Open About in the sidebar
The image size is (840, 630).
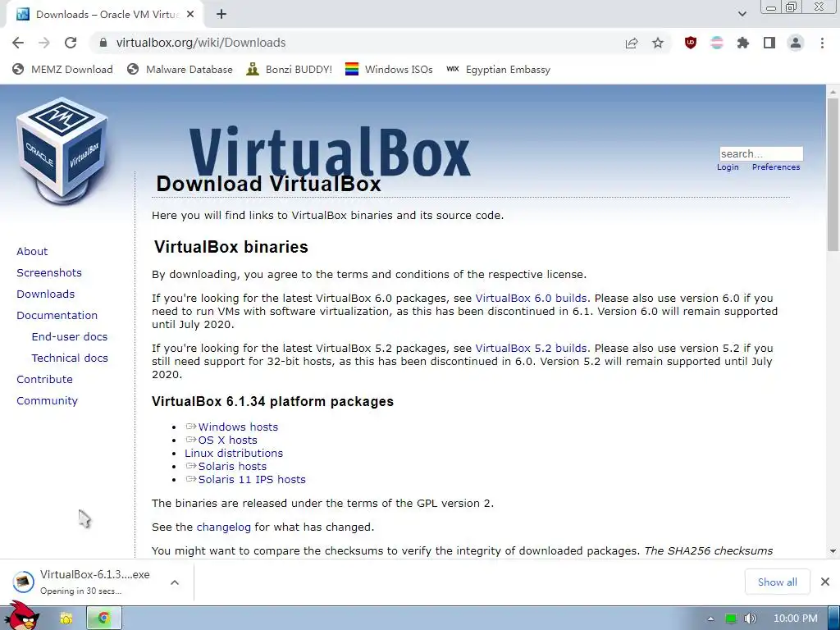click(x=32, y=251)
